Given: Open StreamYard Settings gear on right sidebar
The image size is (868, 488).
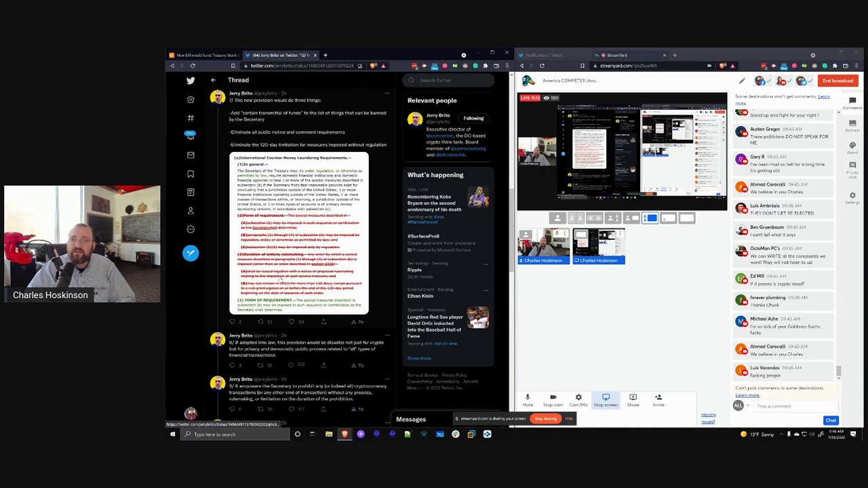Looking at the screenshot, I should pos(852,197).
